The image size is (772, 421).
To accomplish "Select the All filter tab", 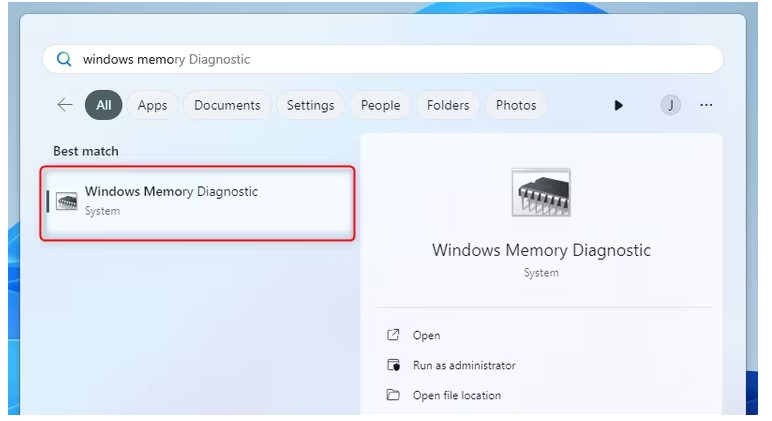I will pos(103,105).
